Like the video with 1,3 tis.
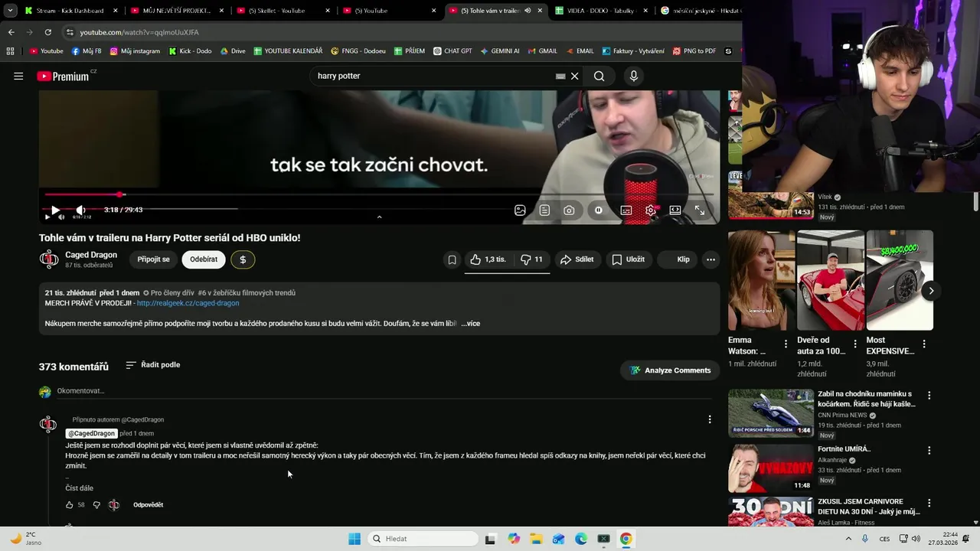 click(x=488, y=259)
